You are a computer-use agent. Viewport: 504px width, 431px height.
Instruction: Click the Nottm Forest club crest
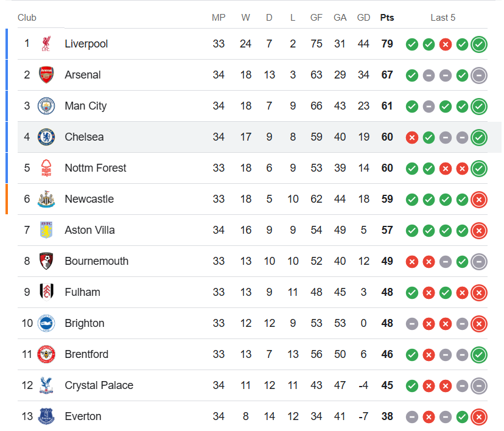coord(46,168)
